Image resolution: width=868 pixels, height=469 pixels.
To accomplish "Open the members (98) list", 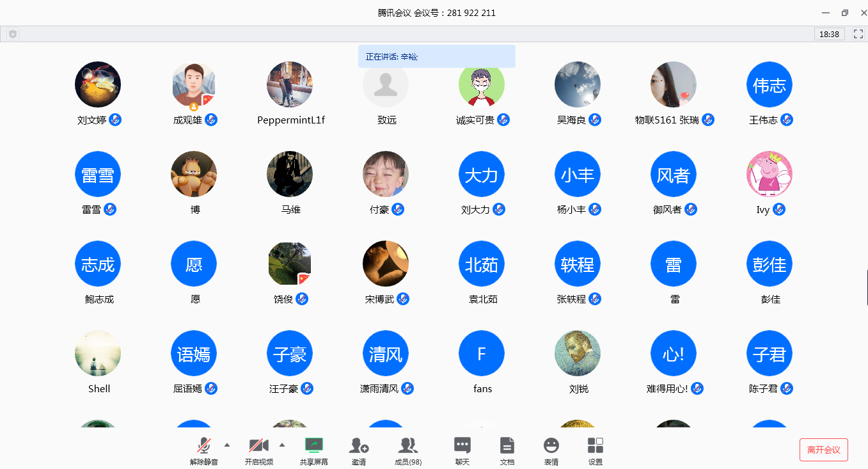I will pos(408,445).
